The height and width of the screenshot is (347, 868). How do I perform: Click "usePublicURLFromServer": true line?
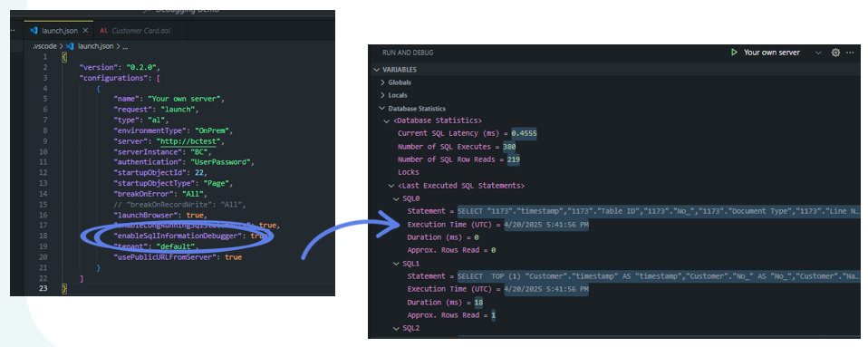click(178, 257)
